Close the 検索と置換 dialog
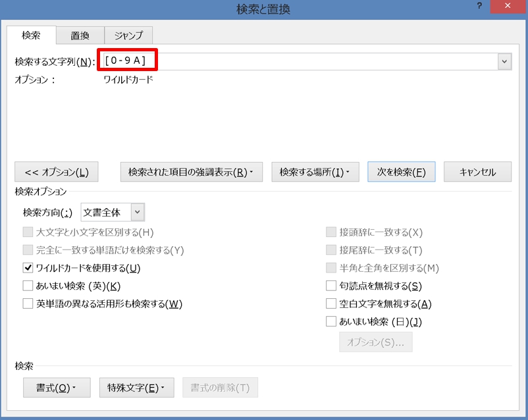 [x=508, y=6]
